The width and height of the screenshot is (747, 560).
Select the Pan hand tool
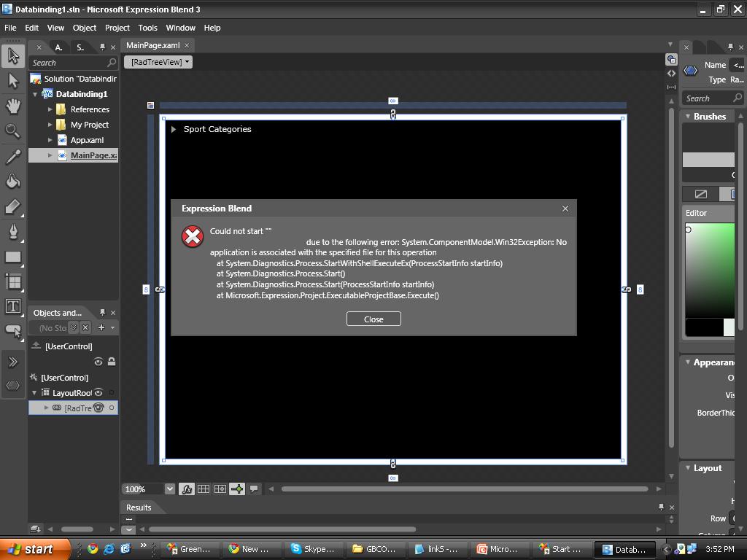(13, 106)
